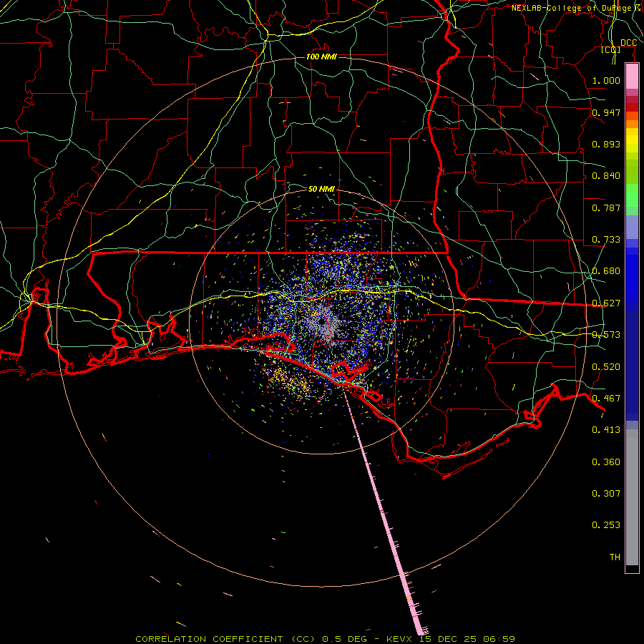Image resolution: width=644 pixels, height=644 pixels.
Task: Click the 0.680 legend value
Action: (x=606, y=271)
